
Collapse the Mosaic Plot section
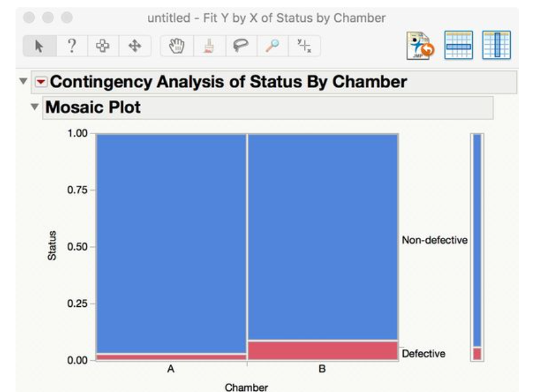coord(34,107)
